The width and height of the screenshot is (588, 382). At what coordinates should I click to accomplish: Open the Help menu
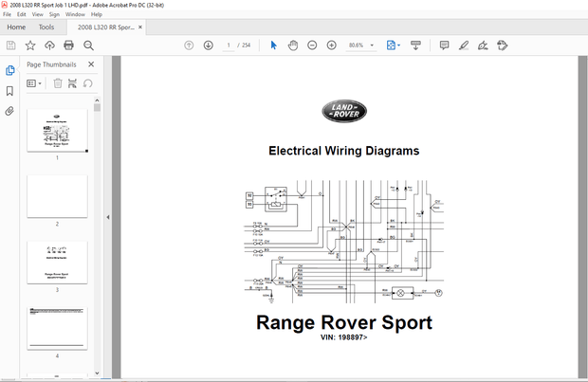[97, 14]
